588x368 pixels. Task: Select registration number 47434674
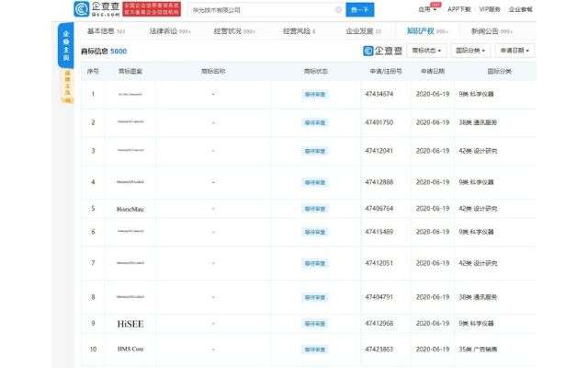point(379,94)
